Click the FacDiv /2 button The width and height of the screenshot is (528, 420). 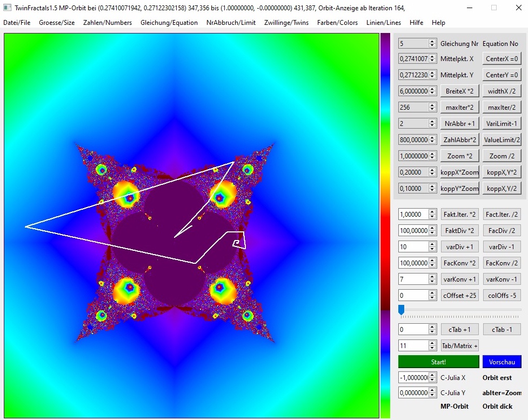(x=502, y=230)
